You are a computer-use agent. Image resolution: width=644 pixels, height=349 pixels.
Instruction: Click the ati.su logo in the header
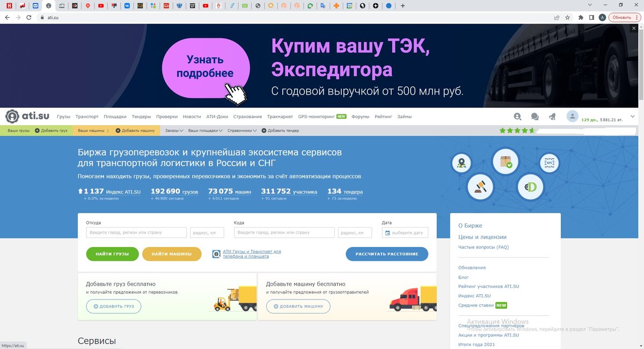[27, 116]
